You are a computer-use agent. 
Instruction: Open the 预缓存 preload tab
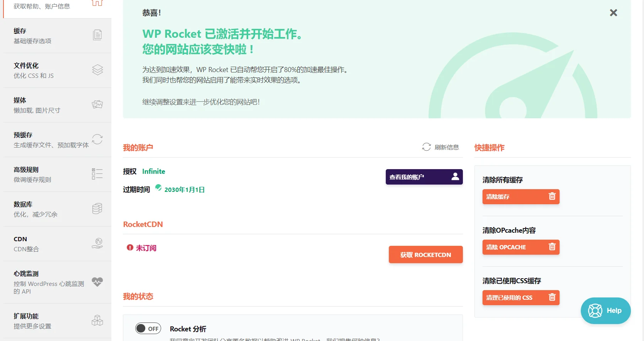pyautogui.click(x=57, y=140)
